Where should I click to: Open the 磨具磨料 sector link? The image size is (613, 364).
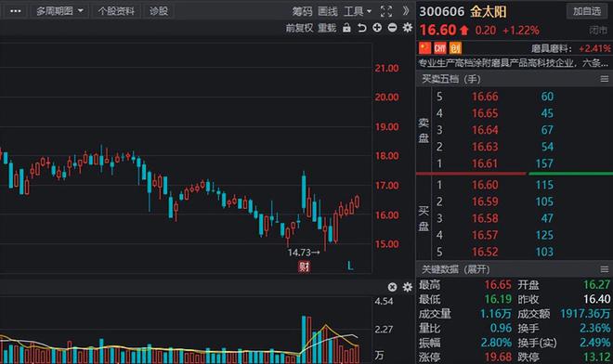pyautogui.click(x=551, y=48)
